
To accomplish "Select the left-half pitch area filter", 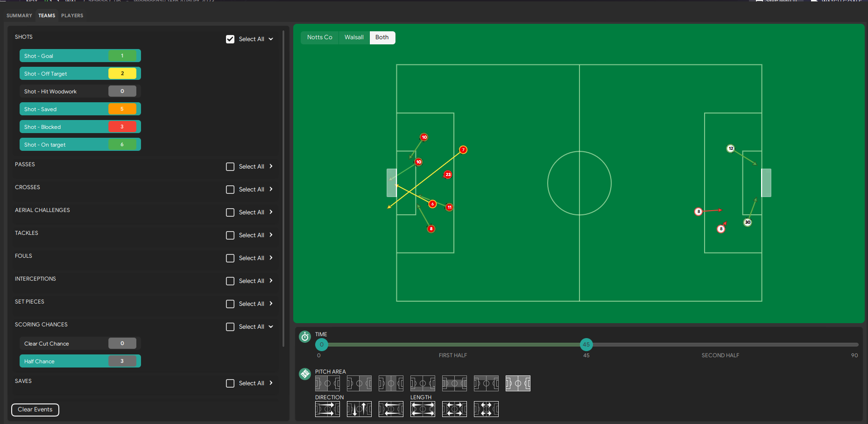I will coord(327,383).
